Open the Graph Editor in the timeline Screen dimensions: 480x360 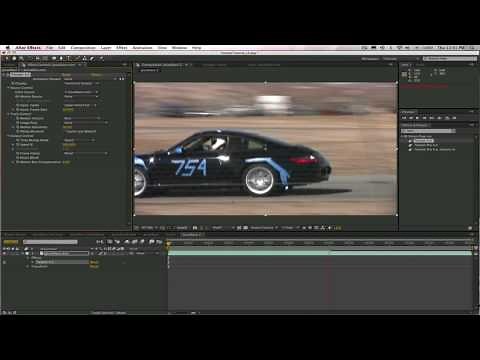click(x=159, y=242)
